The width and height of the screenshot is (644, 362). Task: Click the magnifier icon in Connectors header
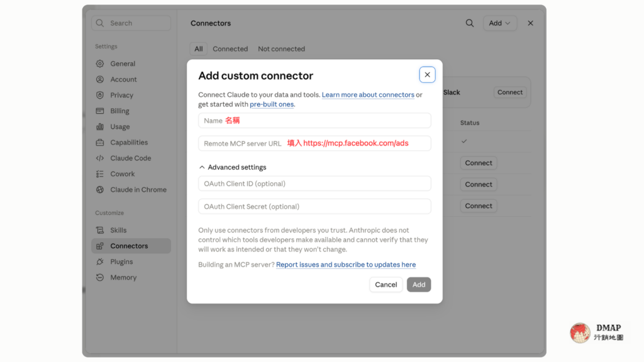469,23
